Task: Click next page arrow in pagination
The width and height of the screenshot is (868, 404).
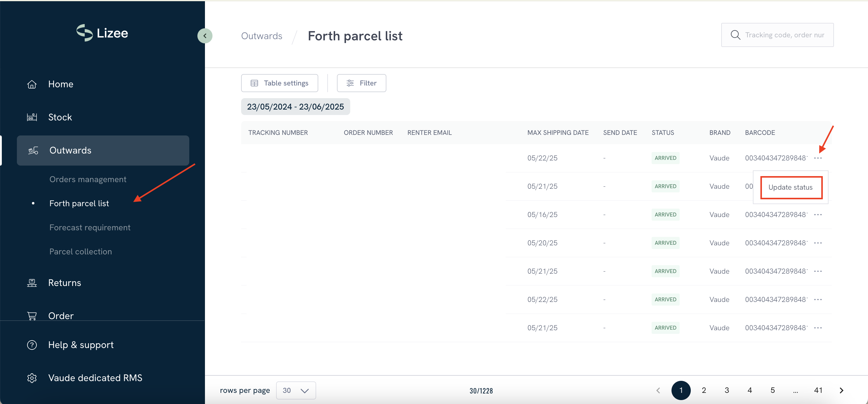Action: (841, 390)
